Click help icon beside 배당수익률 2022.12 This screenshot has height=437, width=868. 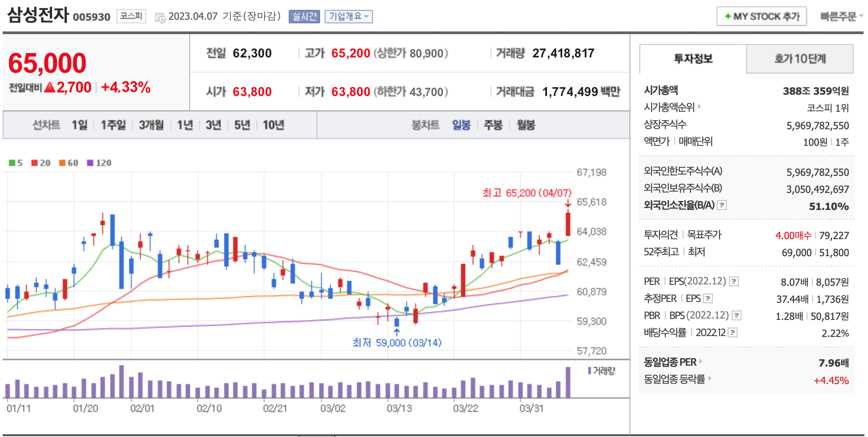(733, 332)
